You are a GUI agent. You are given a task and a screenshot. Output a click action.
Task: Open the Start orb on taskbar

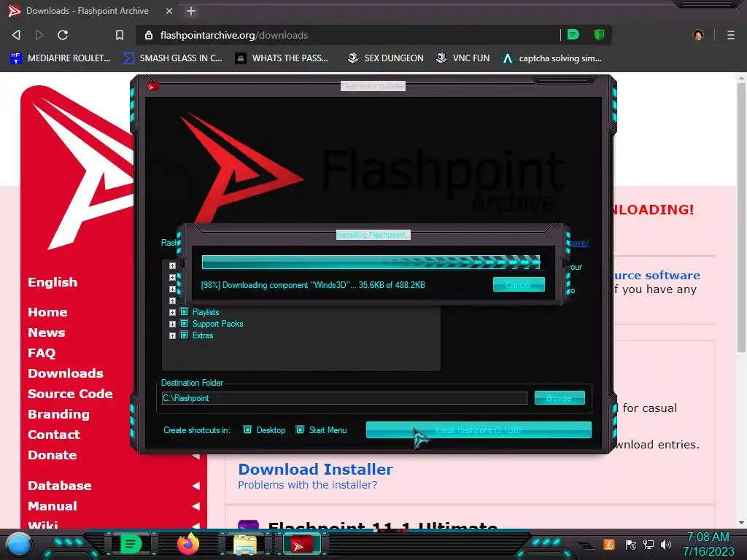[x=19, y=544]
